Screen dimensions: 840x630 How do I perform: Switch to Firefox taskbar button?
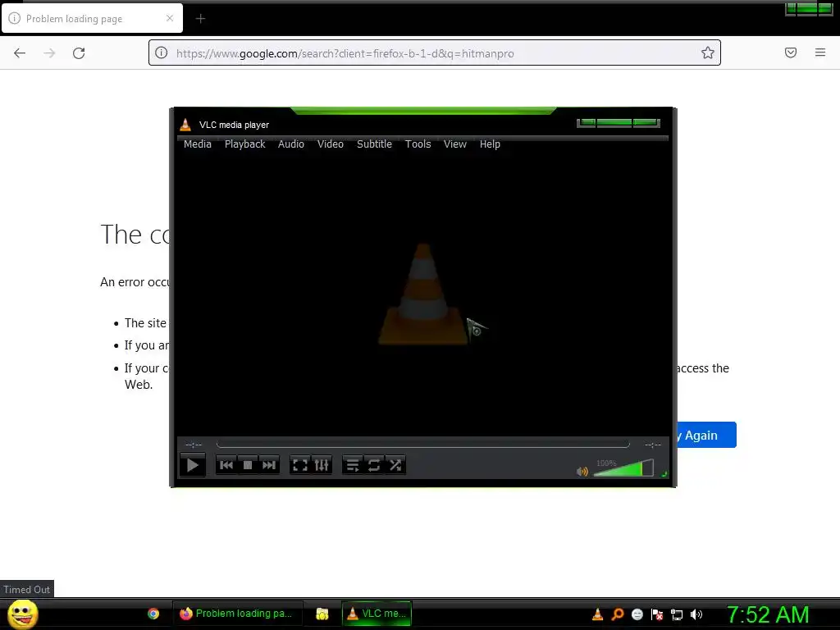[x=237, y=614]
